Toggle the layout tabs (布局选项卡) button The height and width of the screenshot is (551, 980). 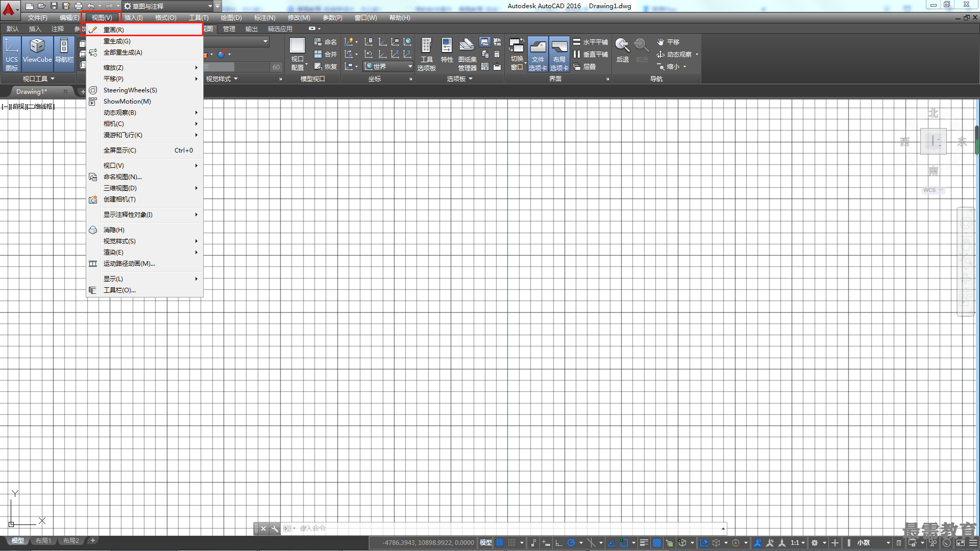(559, 54)
